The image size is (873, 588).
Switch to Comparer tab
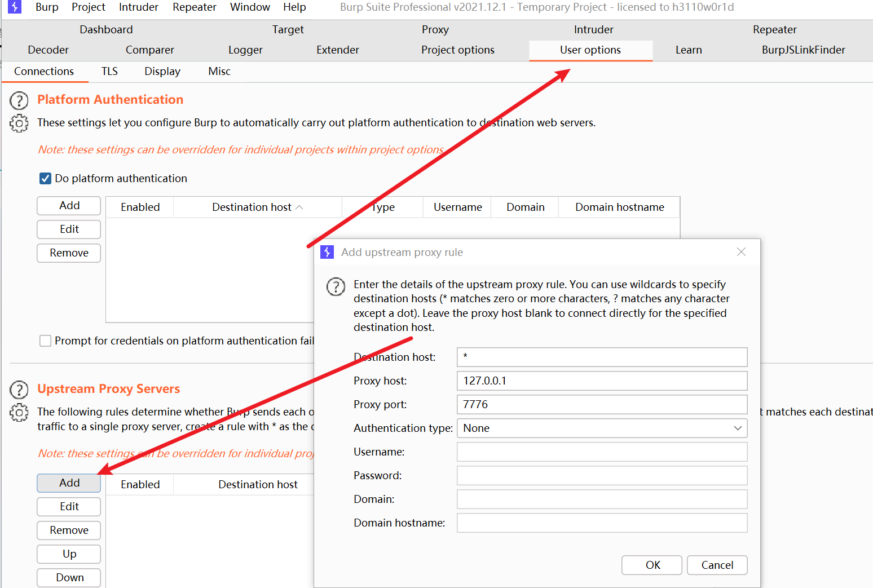pos(150,50)
